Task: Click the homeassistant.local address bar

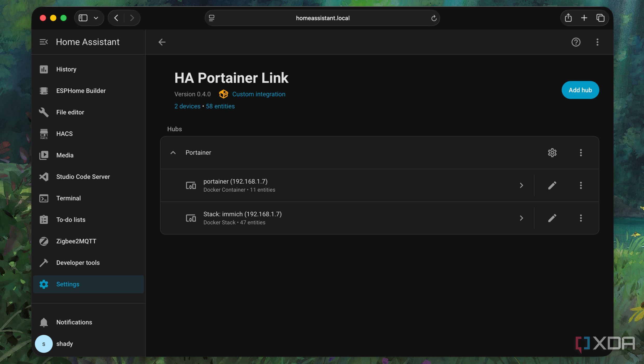Action: (322, 18)
